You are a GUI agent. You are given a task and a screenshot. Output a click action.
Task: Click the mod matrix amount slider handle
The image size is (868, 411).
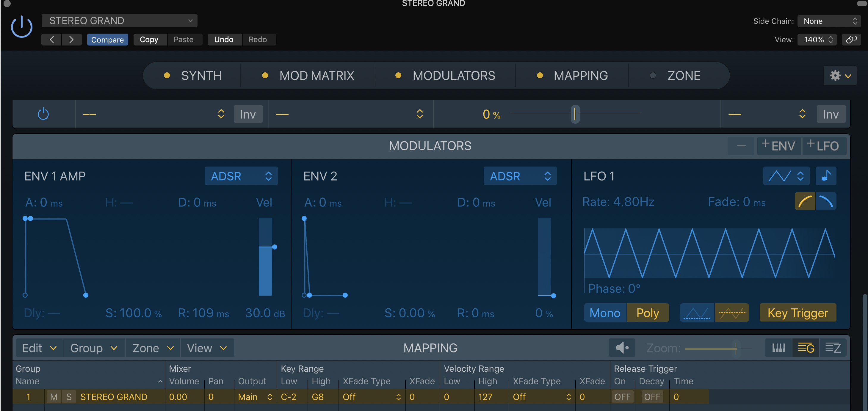click(575, 114)
